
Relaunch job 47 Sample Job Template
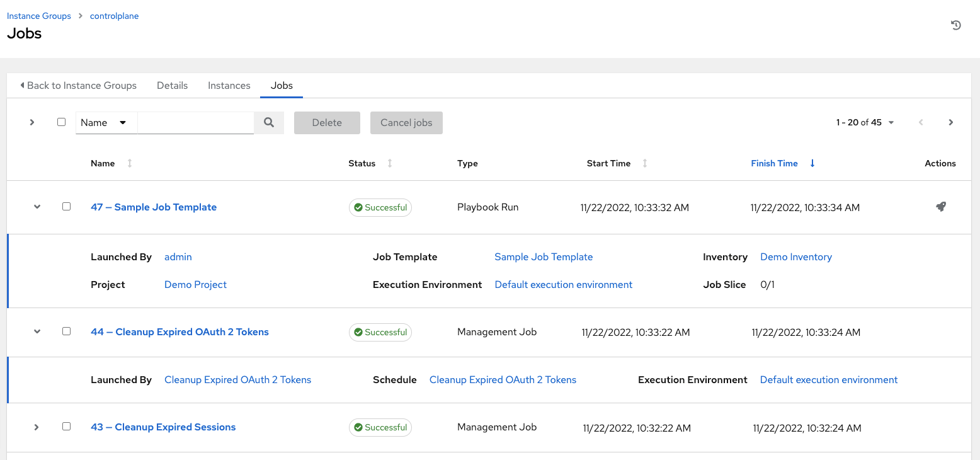[940, 207]
